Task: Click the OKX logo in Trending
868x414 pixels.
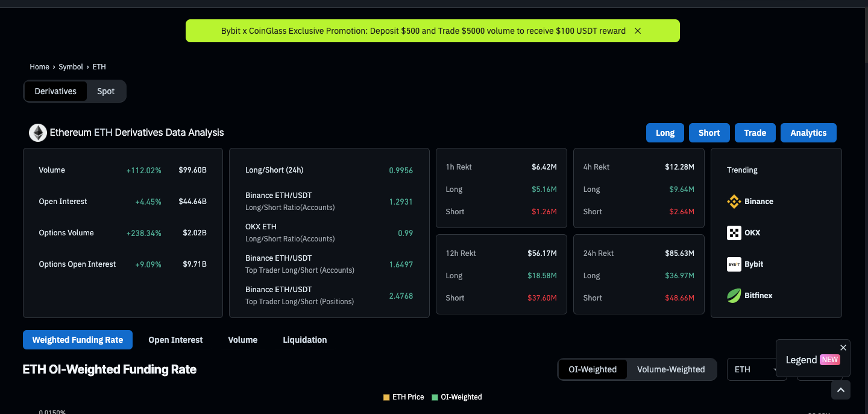Action: pyautogui.click(x=734, y=233)
